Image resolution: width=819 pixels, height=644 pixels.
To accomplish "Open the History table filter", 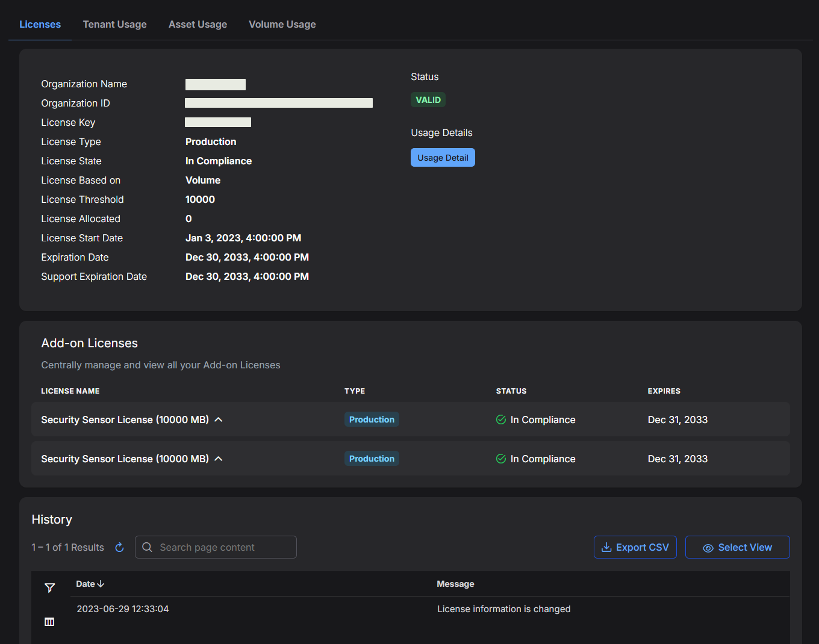I will pyautogui.click(x=50, y=588).
